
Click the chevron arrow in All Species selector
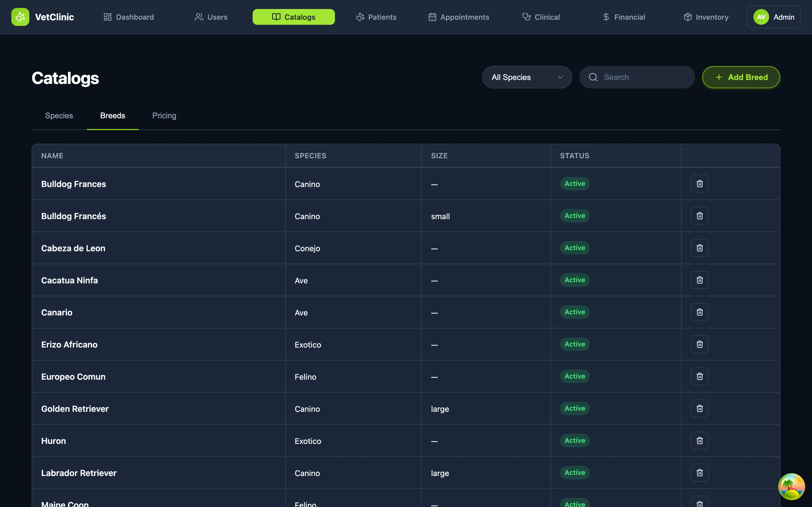click(x=560, y=77)
